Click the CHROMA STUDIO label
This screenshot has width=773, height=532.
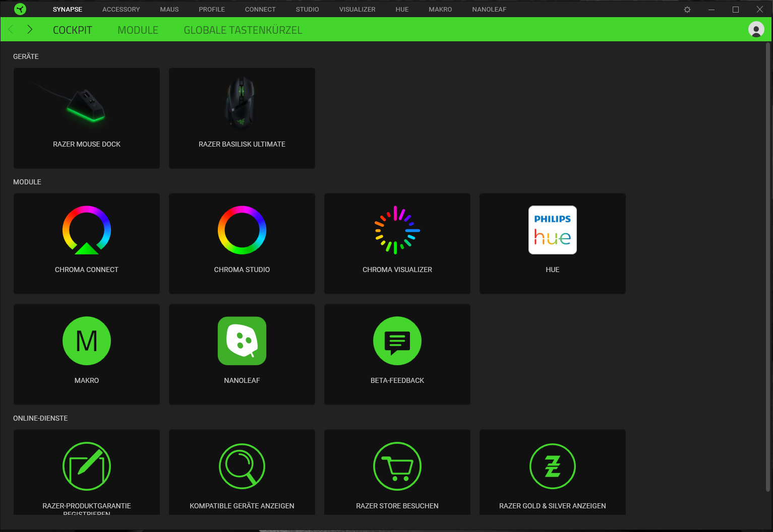coord(242,270)
